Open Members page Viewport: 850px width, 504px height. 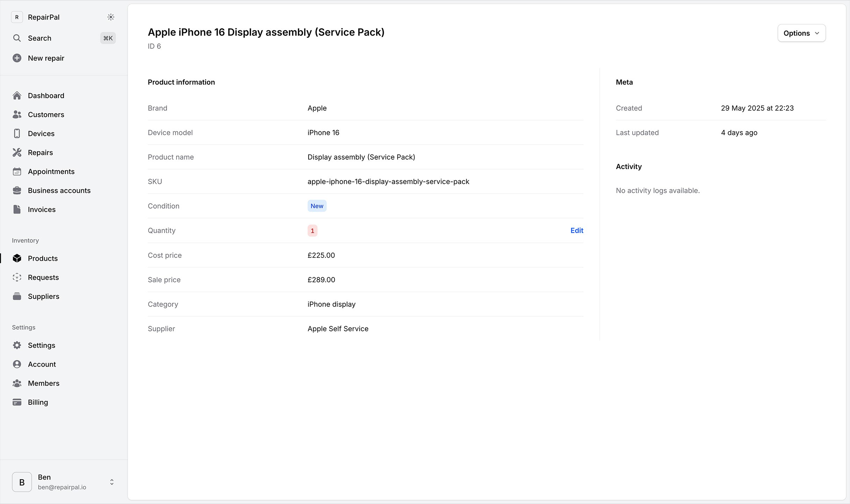click(44, 383)
